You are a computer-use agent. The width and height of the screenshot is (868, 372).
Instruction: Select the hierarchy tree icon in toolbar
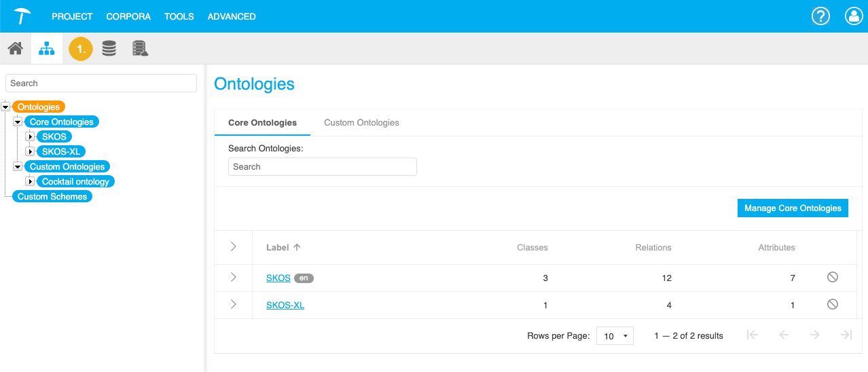(47, 49)
